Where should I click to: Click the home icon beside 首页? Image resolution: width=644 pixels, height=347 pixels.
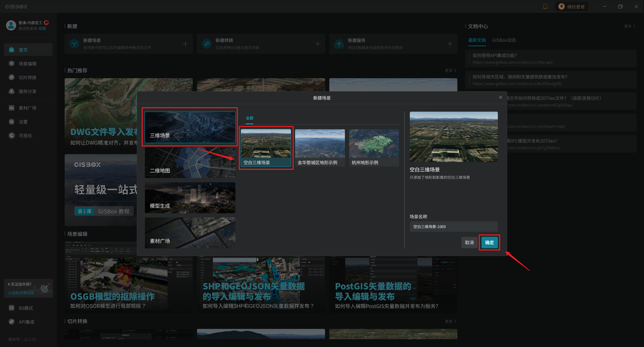coord(12,50)
